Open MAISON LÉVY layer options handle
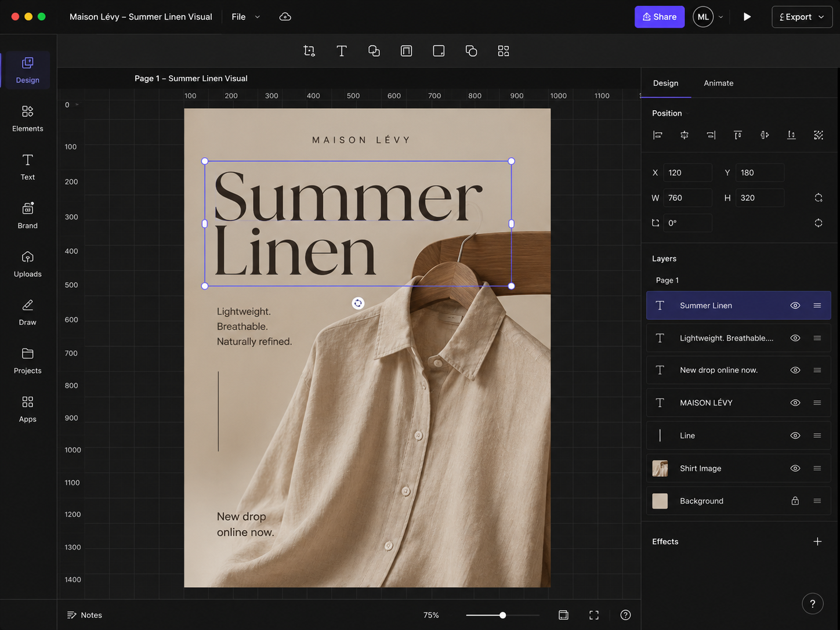840x630 pixels. pos(817,403)
